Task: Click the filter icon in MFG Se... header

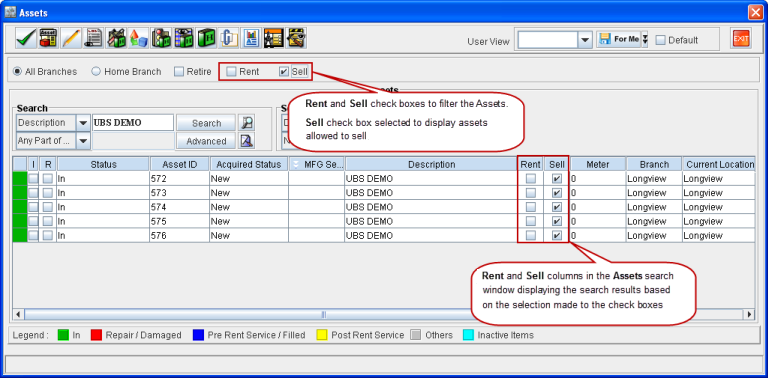Action: tap(295, 165)
